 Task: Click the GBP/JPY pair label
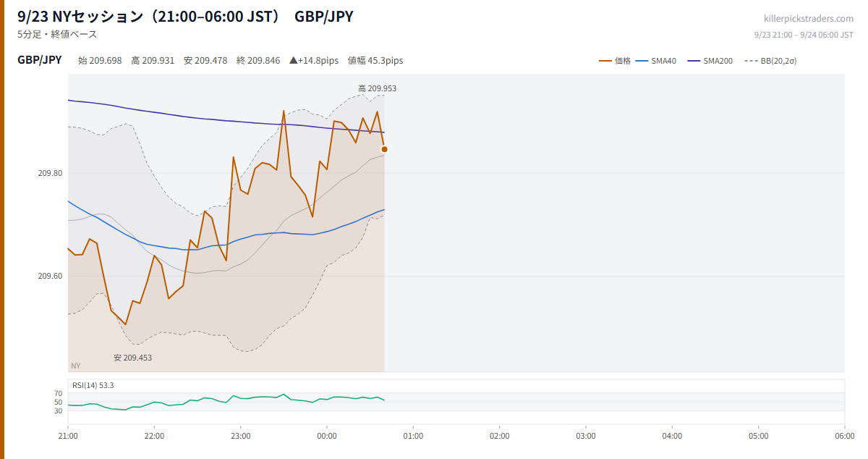[x=40, y=60]
